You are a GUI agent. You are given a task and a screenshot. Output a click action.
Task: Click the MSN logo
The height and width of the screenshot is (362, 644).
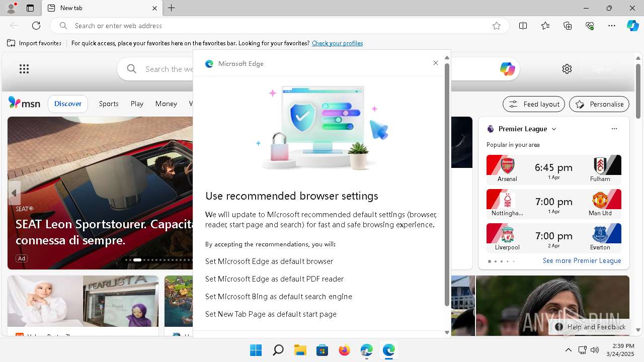(x=24, y=104)
